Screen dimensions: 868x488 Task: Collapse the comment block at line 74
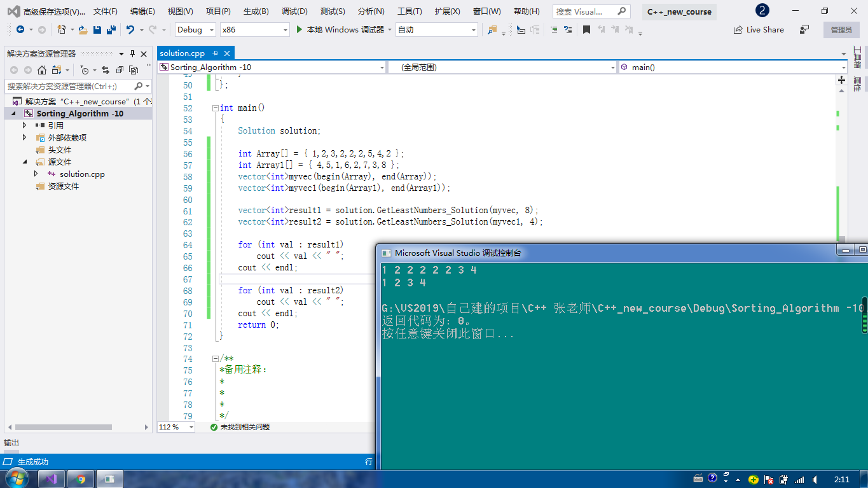click(x=215, y=359)
